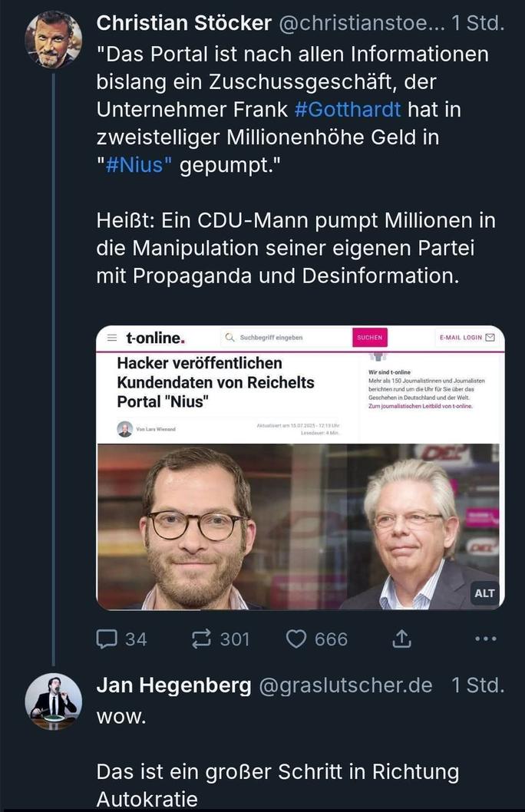Click the Christian Stöcker display name
Screen dimensions: 525x812
183,23
